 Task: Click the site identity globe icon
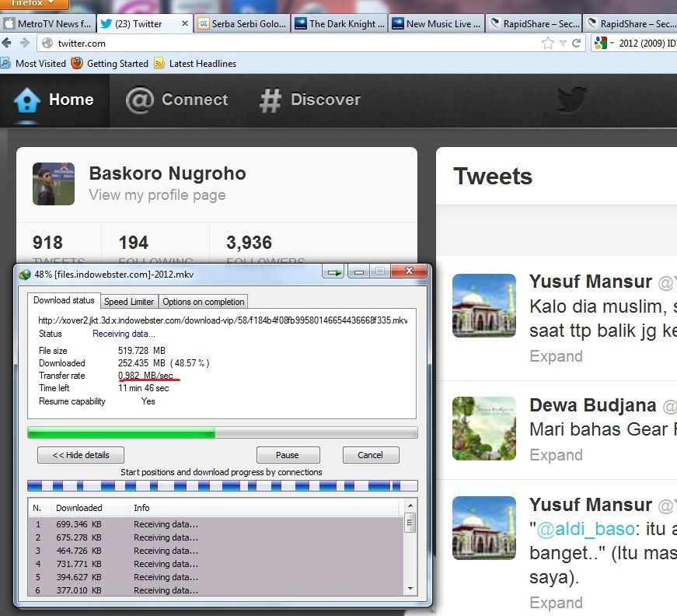pyautogui.click(x=47, y=44)
